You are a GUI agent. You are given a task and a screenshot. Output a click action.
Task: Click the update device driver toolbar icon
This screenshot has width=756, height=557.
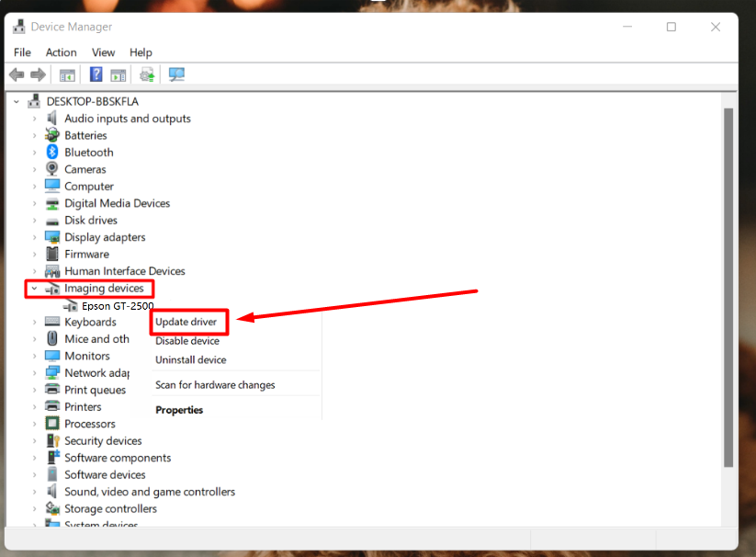147,74
